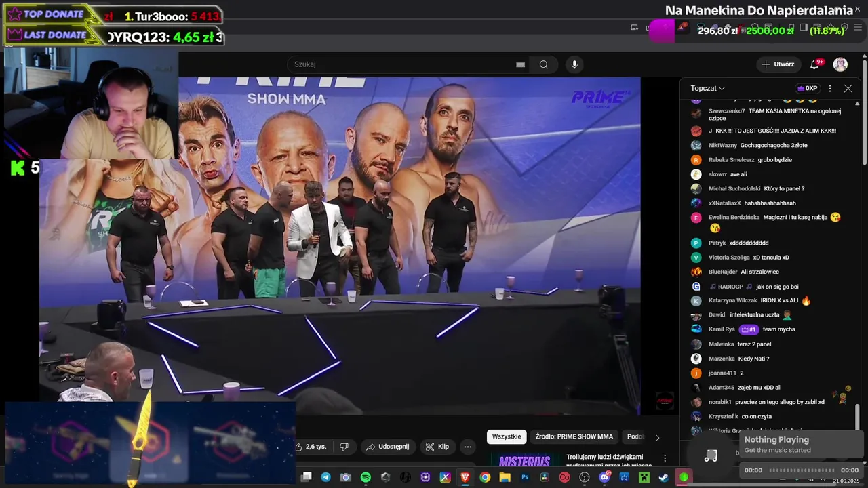Select the partially visible Podobne chip
Image resolution: width=868 pixels, height=488 pixels.
635,436
